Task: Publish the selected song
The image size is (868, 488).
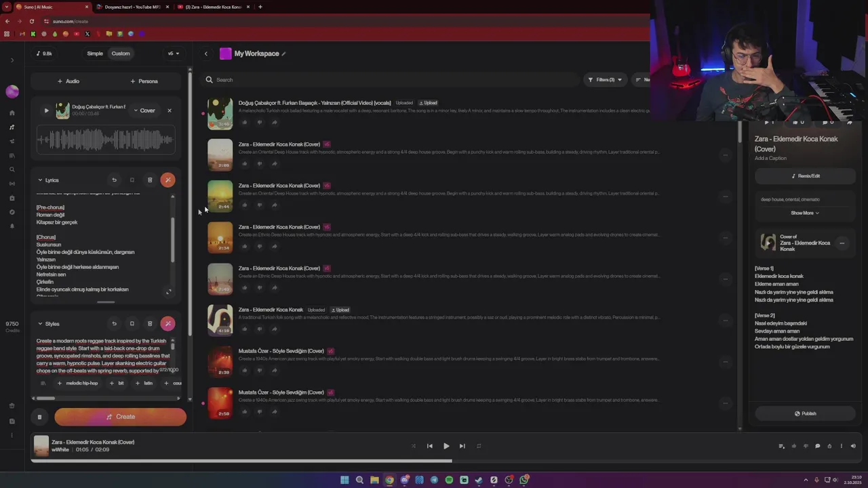Action: coord(806,413)
